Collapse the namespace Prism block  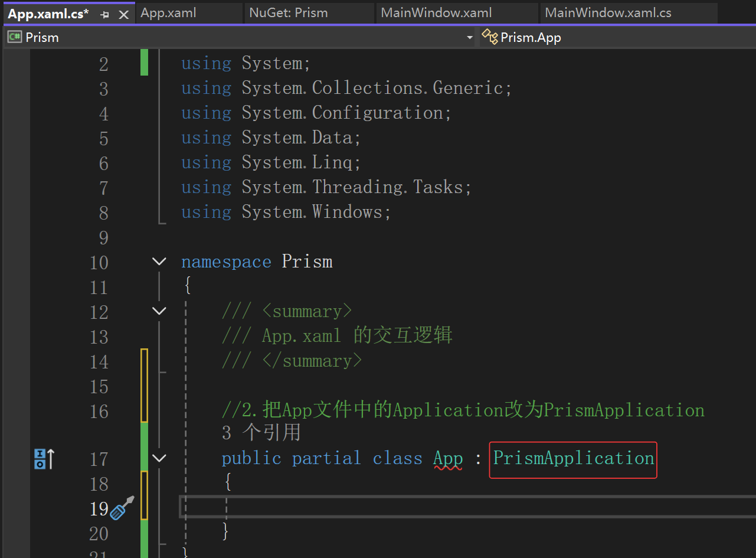pos(159,261)
